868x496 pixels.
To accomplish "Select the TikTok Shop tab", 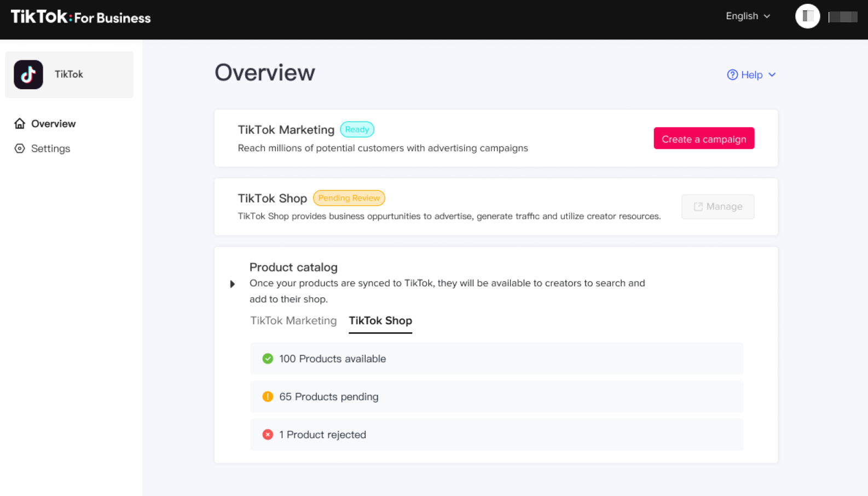I will click(380, 321).
